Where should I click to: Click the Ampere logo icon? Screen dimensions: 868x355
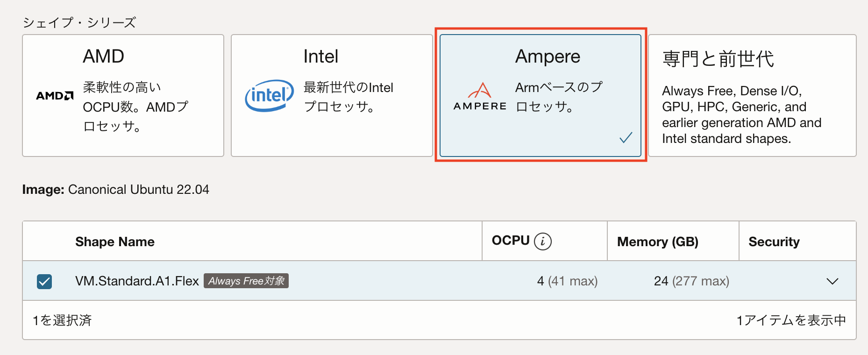(479, 96)
